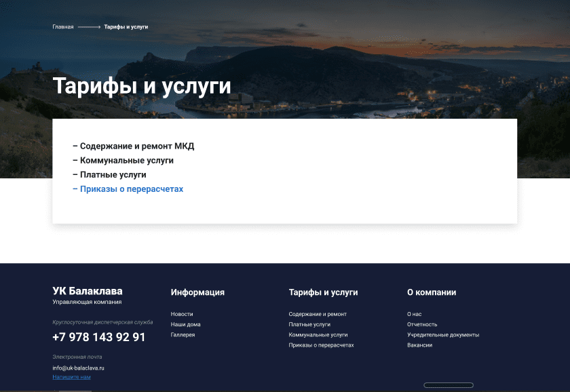Click footer link Содержание и ремонт
Image resolution: width=570 pixels, height=392 pixels.
point(318,314)
